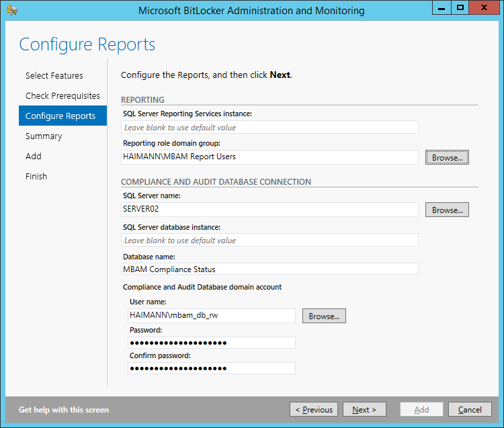Select the Configure Reports wizard step

(62, 116)
